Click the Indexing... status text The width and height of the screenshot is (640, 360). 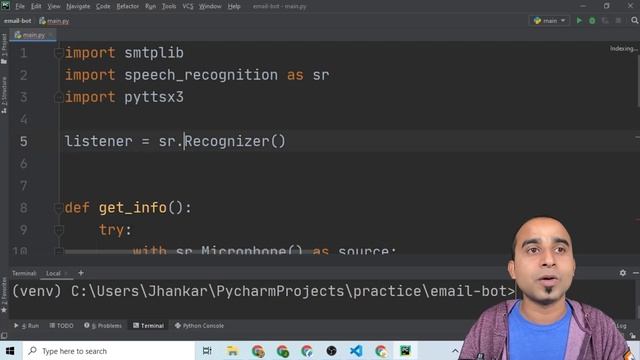coord(623,49)
